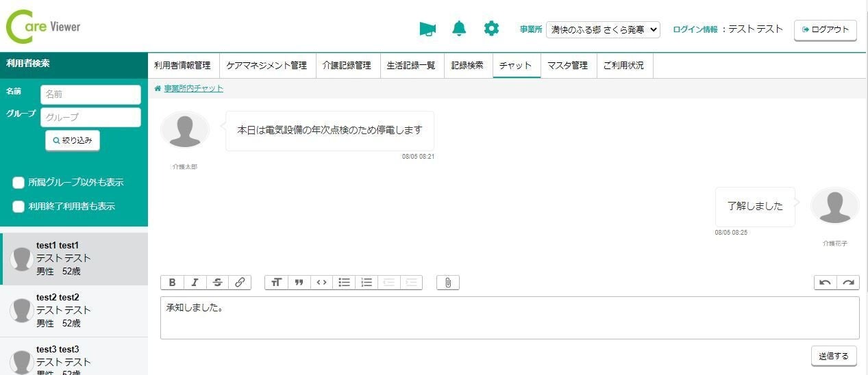Open 利用者情報管理 tab
The height and width of the screenshot is (375, 868).
pyautogui.click(x=182, y=66)
